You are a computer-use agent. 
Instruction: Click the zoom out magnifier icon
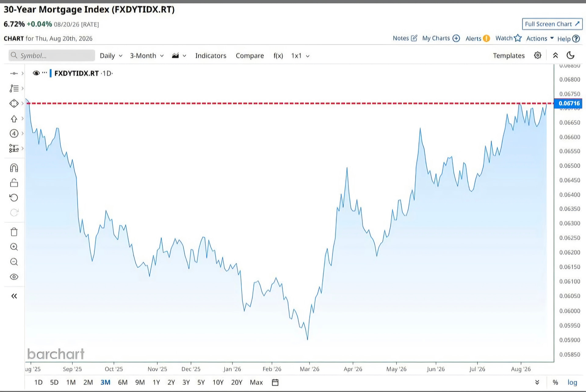click(x=14, y=262)
